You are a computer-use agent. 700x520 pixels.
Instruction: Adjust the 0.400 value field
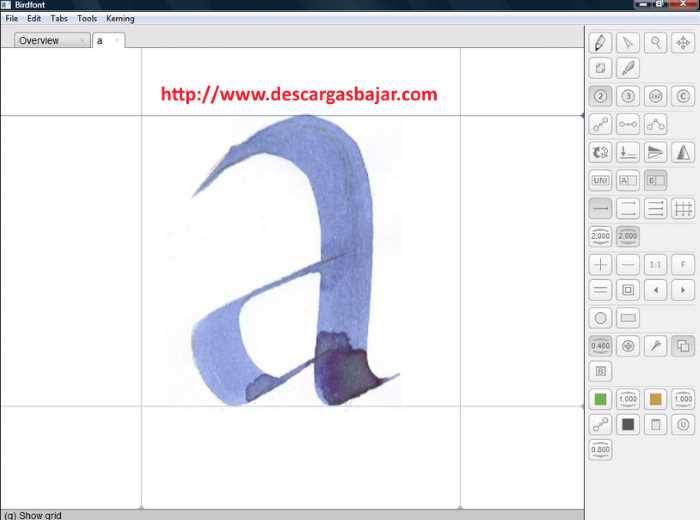coord(600,346)
